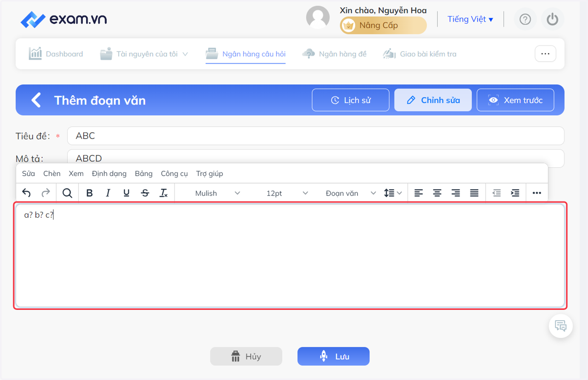Screen dimensions: 588x380
Task: Justify text alignment
Action: pos(474,193)
